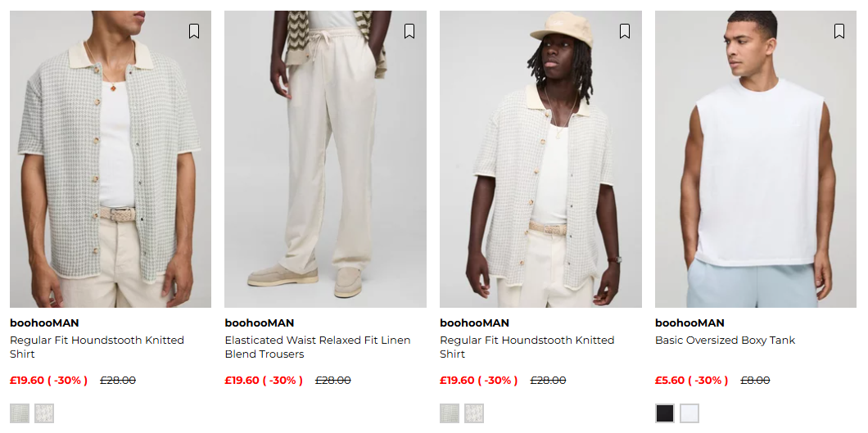Select the black swatch for Boxy Tank
Screen dimensions: 868x433
pyautogui.click(x=664, y=413)
